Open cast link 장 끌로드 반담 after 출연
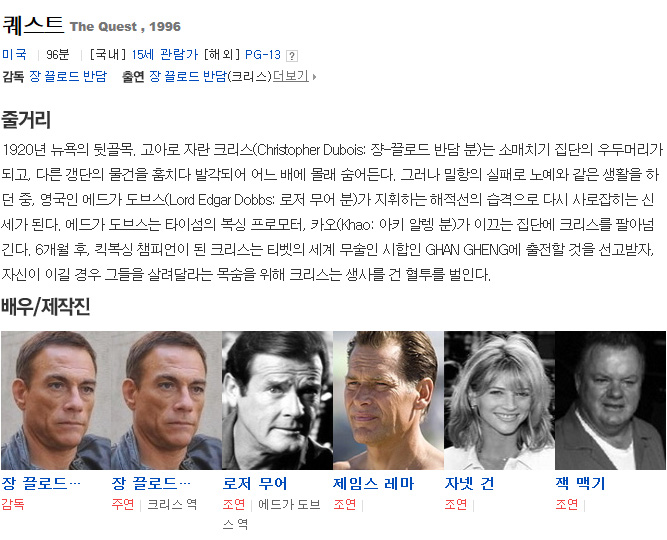This screenshot has height=540, width=667. pyautogui.click(x=188, y=76)
